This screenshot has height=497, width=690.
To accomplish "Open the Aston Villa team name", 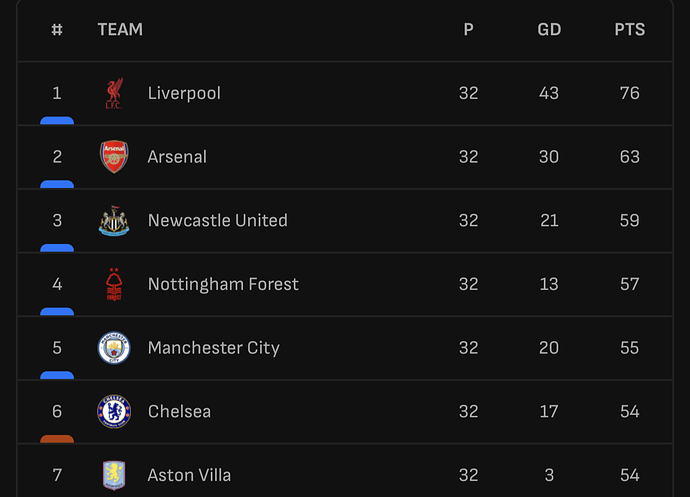I will click(189, 475).
